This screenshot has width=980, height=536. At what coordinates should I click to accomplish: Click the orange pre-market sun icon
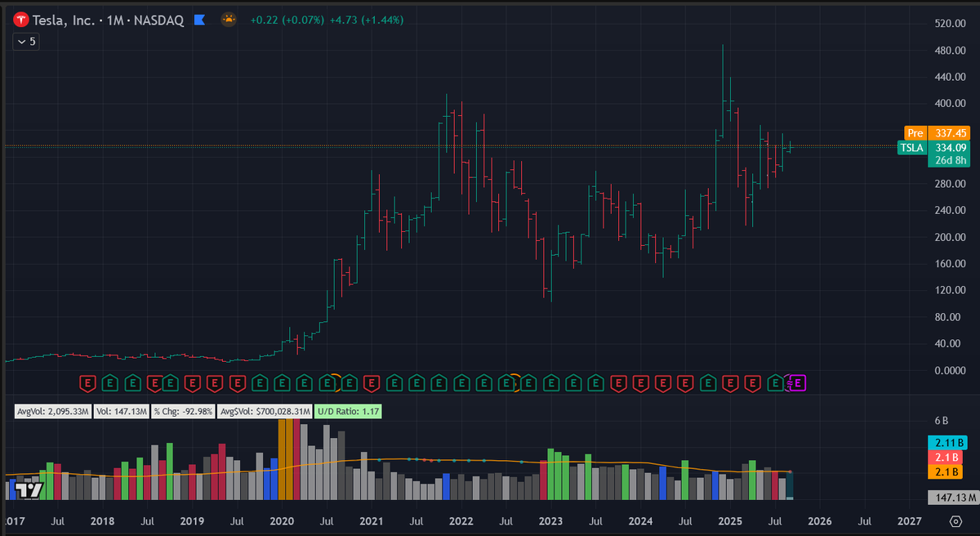[229, 20]
